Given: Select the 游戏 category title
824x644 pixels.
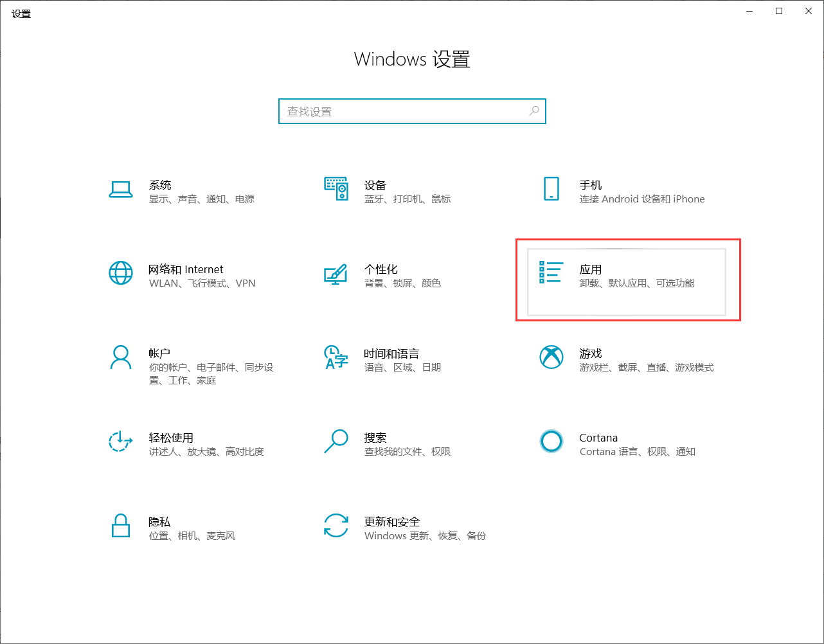Looking at the screenshot, I should 591,353.
